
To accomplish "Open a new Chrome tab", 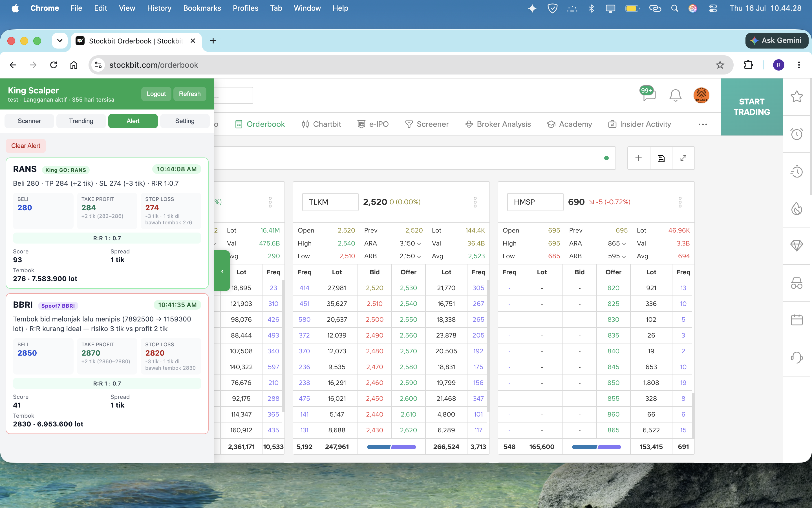I will click(x=213, y=41).
